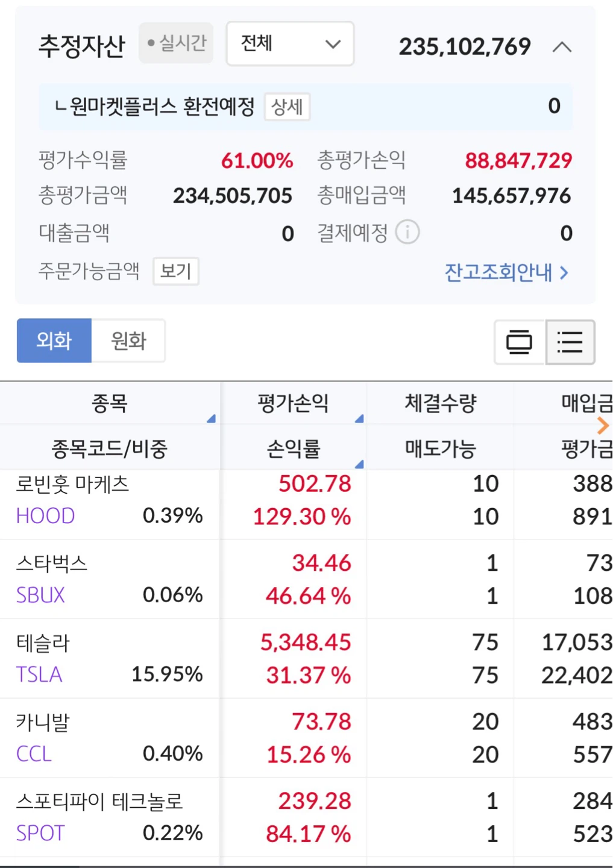This screenshot has width=613, height=868.
Task: Toggle the 실시간 real-time indicator
Action: click(x=176, y=43)
